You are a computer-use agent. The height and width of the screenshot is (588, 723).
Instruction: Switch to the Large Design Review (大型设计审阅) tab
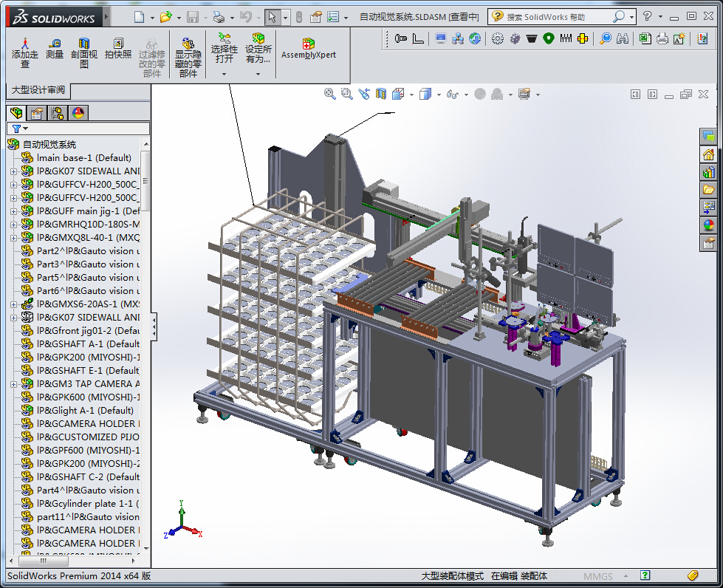coord(38,90)
